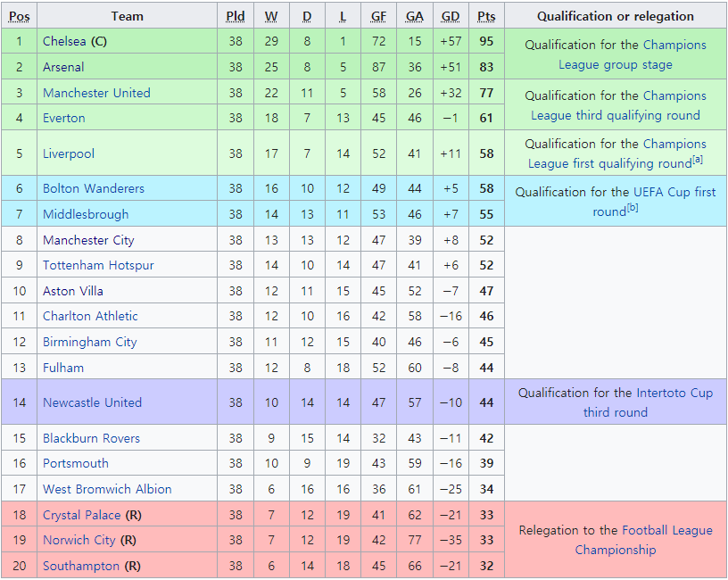
Task: Open the Manchester United team link
Action: tap(96, 93)
